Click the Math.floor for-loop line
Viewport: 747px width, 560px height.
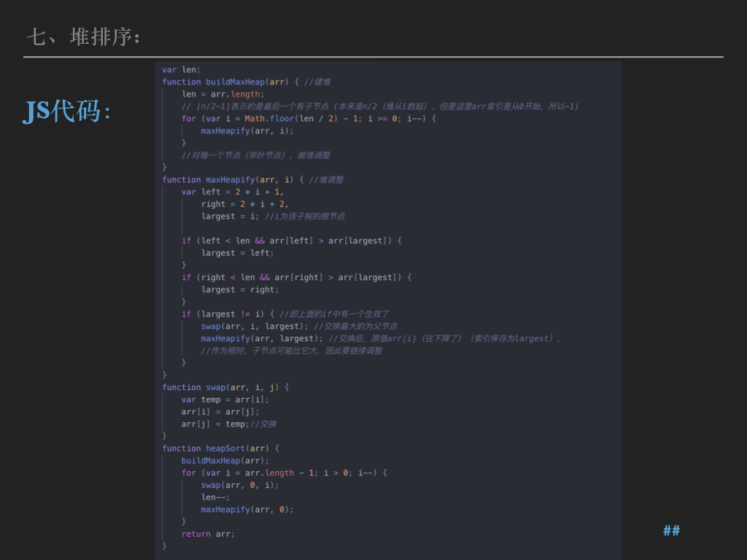click(x=308, y=118)
